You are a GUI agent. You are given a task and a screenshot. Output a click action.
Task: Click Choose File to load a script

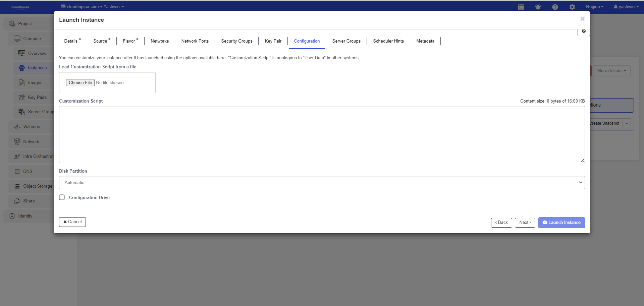coord(80,83)
